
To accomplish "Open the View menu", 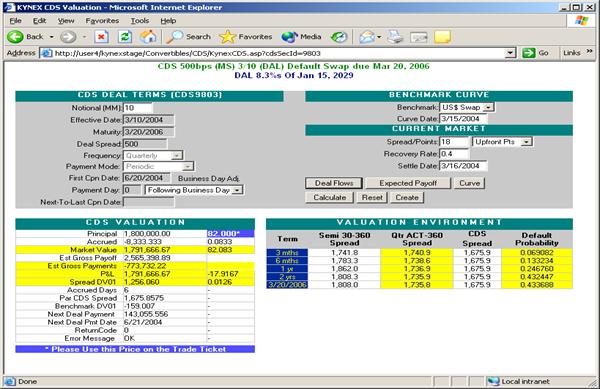I will (x=66, y=21).
